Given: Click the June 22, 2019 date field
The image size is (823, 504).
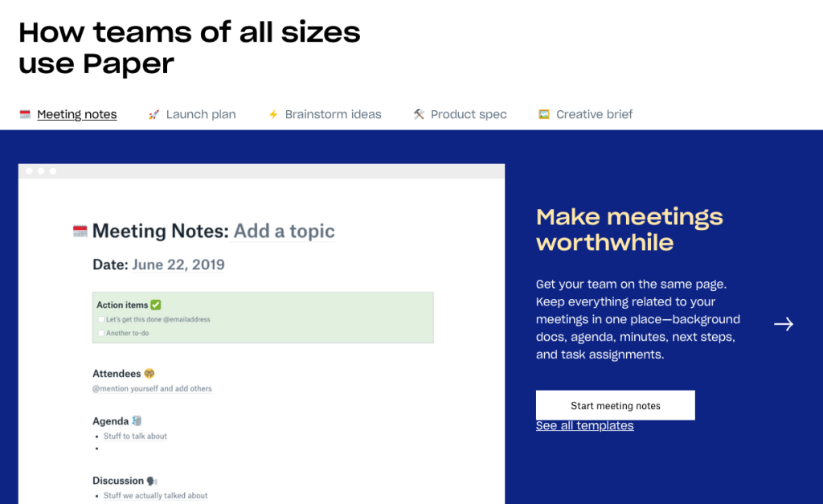Looking at the screenshot, I should tap(178, 265).
